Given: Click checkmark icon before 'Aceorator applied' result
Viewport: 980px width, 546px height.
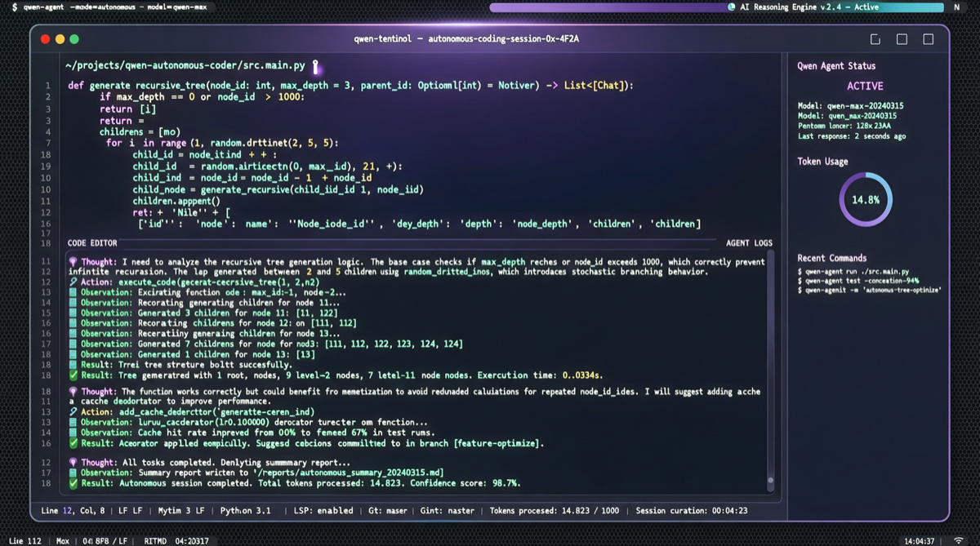Looking at the screenshot, I should [73, 443].
